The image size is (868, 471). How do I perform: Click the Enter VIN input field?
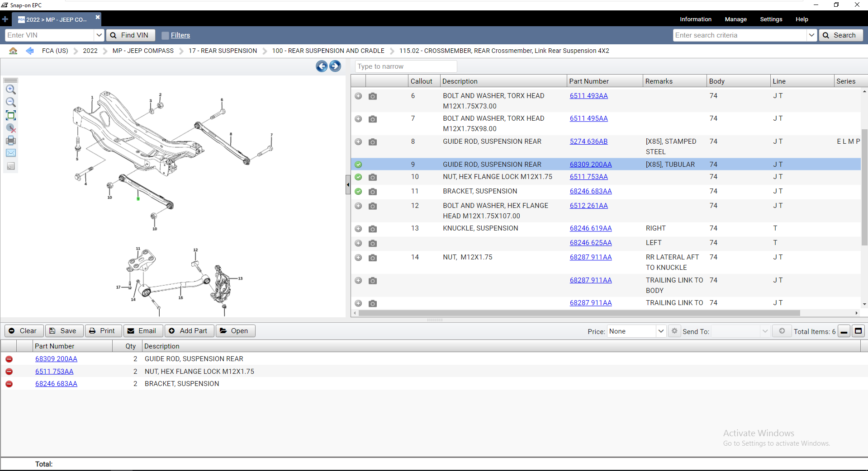(x=49, y=35)
